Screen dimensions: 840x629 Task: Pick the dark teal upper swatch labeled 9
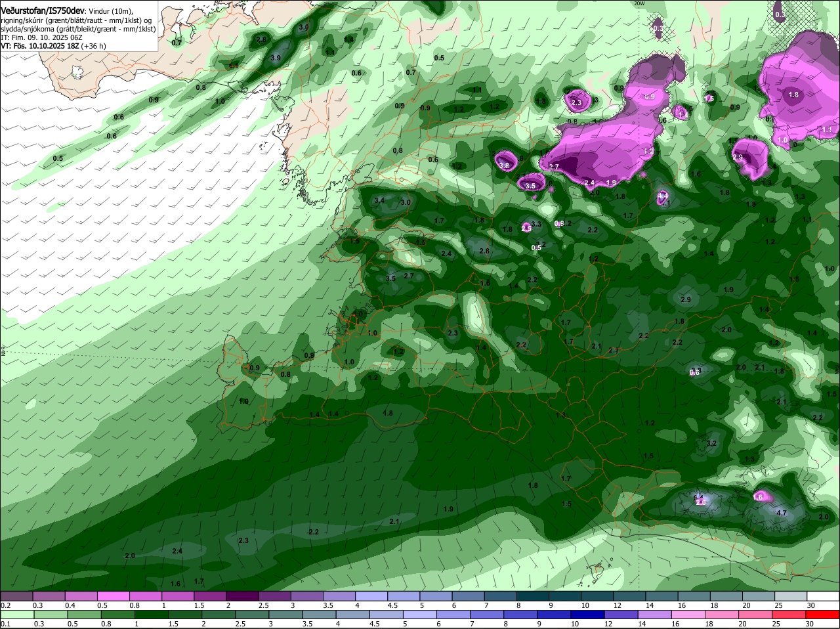tap(565, 596)
